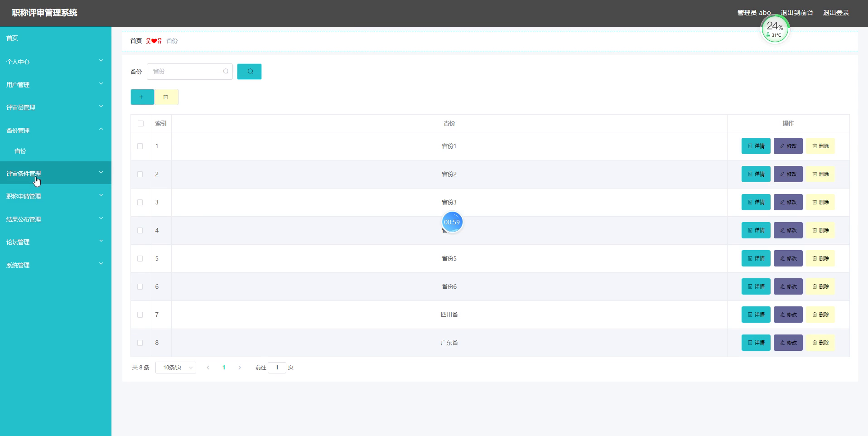
Task: Open 详情 for row 省份5
Action: point(756,258)
